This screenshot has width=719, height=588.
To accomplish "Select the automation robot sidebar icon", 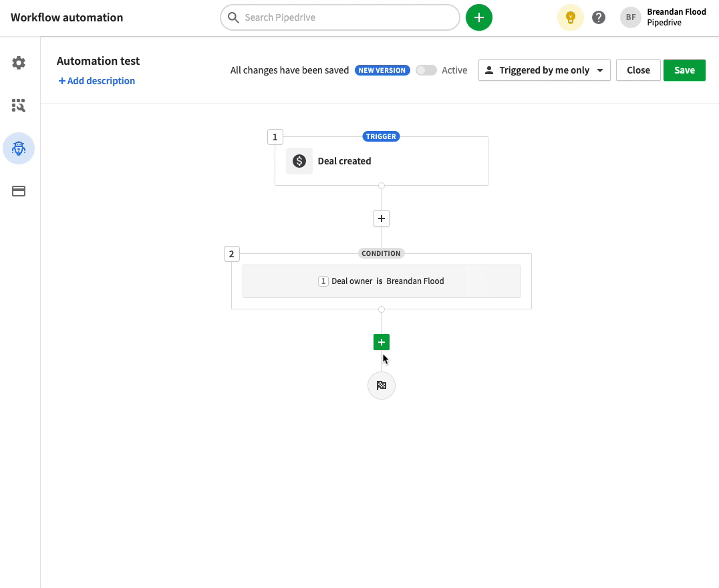I will tap(19, 148).
